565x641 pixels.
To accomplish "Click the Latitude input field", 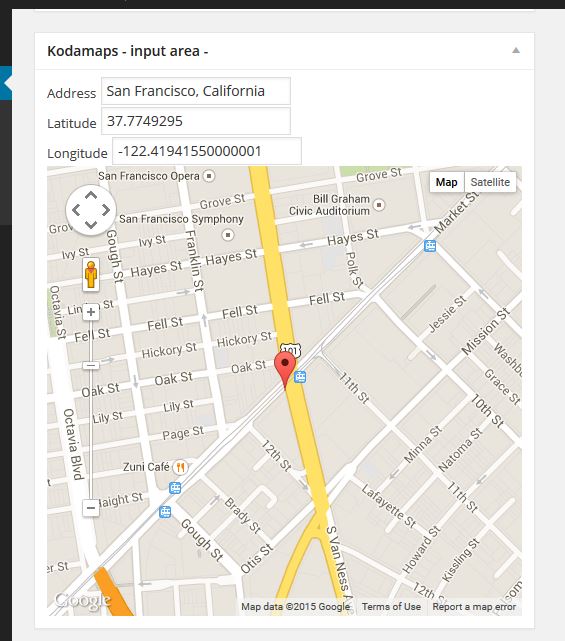I will click(196, 121).
